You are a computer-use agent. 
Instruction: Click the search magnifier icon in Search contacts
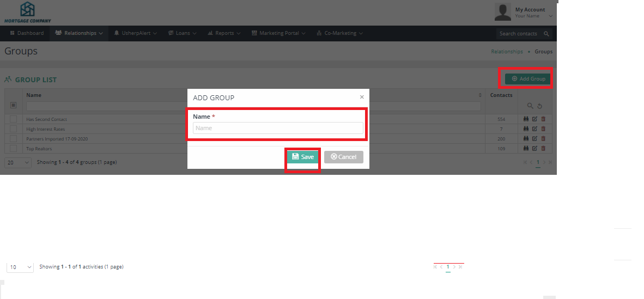(x=546, y=34)
